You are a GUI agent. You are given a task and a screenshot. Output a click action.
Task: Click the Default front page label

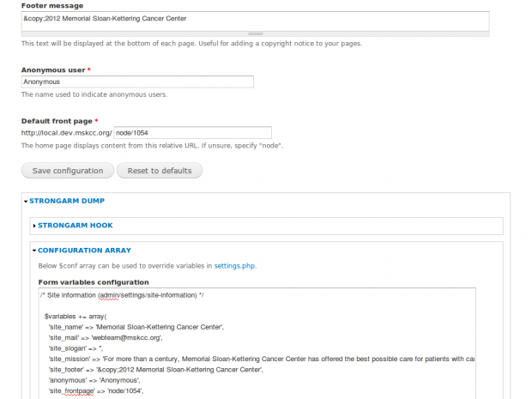click(x=57, y=121)
